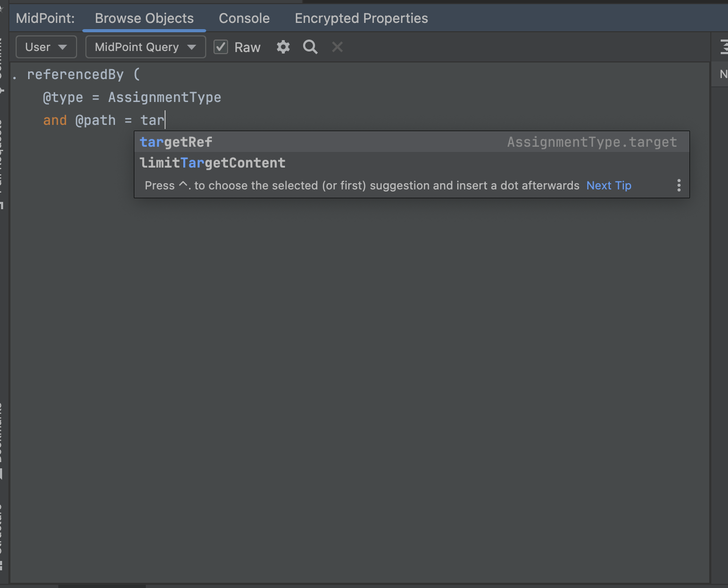Open the User object type dropdown
Viewport: 728px width, 588px height.
[46, 47]
